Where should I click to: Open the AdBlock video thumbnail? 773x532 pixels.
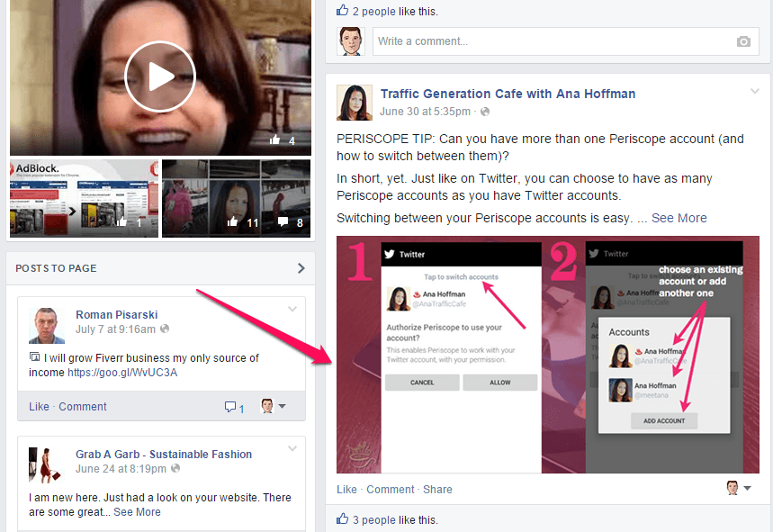84,198
